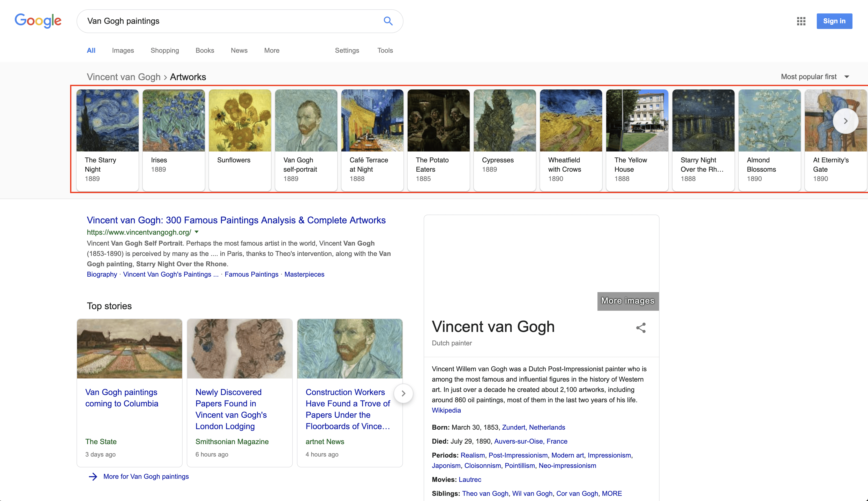Image resolution: width=868 pixels, height=501 pixels.
Task: Click the Cloisonnism period link
Action: tap(483, 466)
